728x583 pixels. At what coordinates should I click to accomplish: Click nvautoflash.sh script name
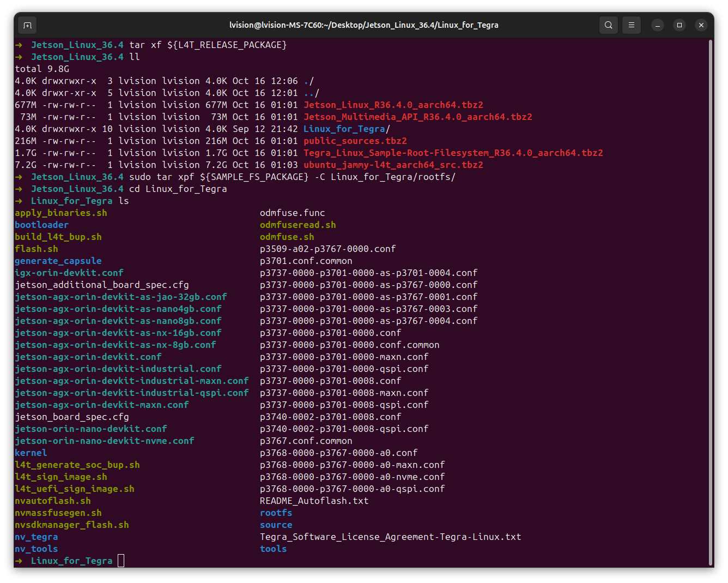53,501
